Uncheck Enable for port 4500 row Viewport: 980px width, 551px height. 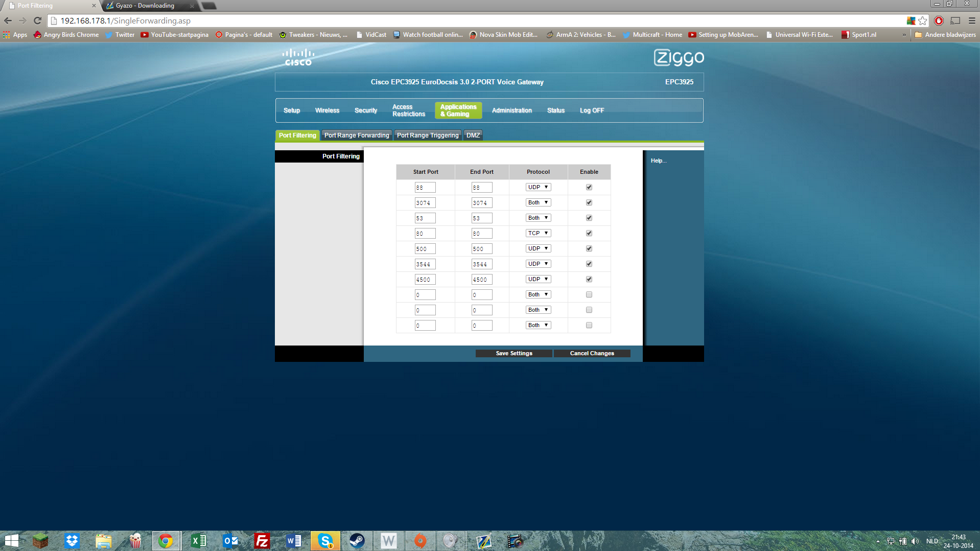click(x=589, y=279)
